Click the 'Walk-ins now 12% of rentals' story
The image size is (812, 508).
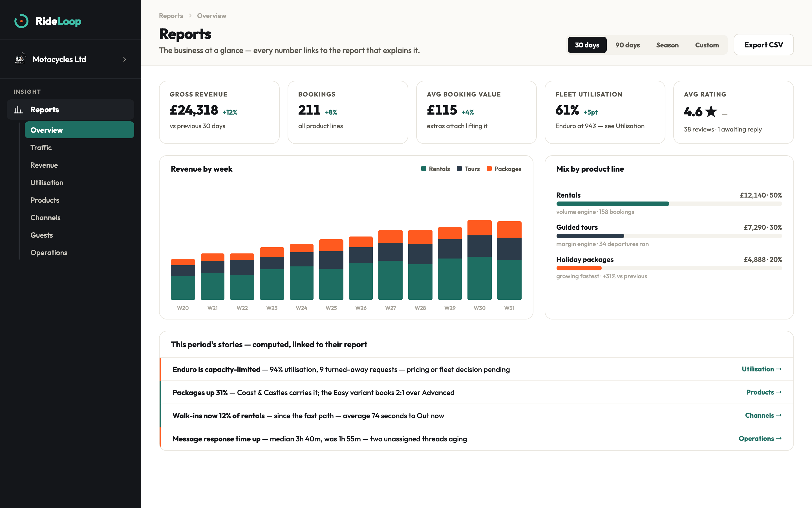[x=476, y=416]
